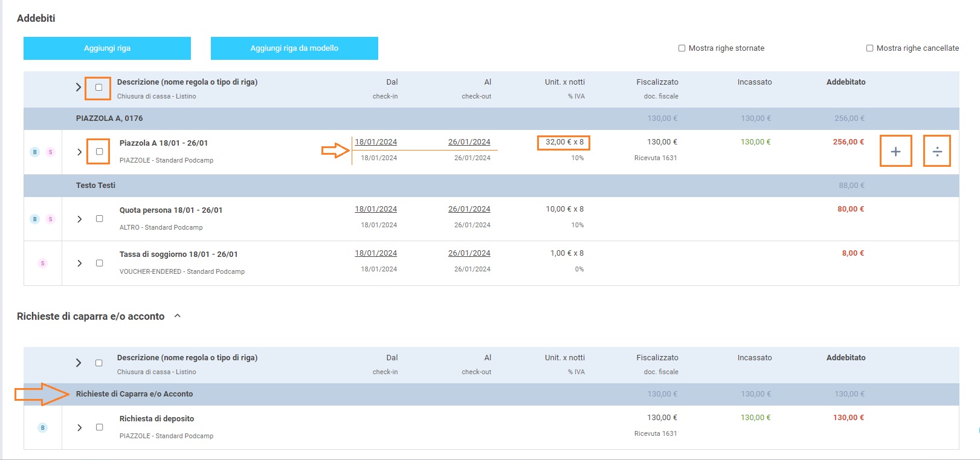Click the divide icon on Piazzola A row
This screenshot has height=460, width=980.
936,152
